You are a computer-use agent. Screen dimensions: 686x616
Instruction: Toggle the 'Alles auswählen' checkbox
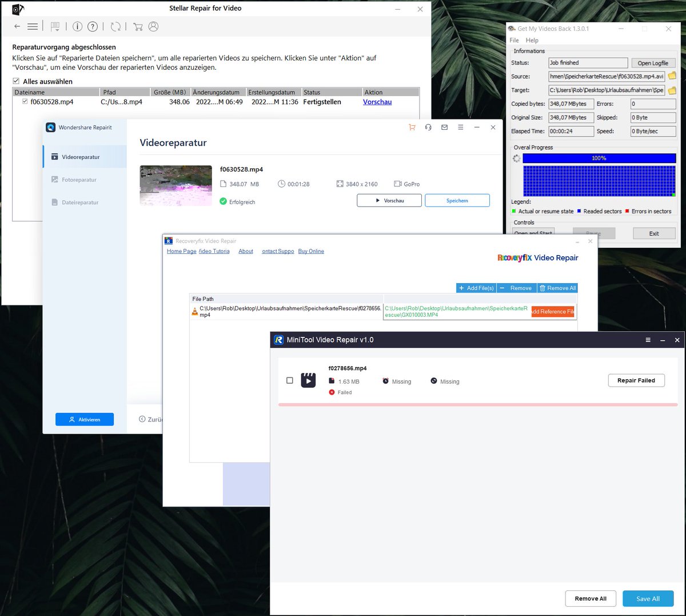pos(16,81)
